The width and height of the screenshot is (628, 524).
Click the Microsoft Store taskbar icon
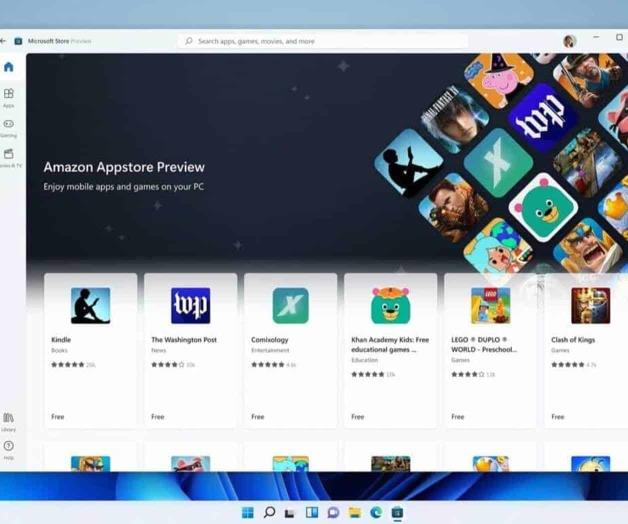[x=397, y=512]
